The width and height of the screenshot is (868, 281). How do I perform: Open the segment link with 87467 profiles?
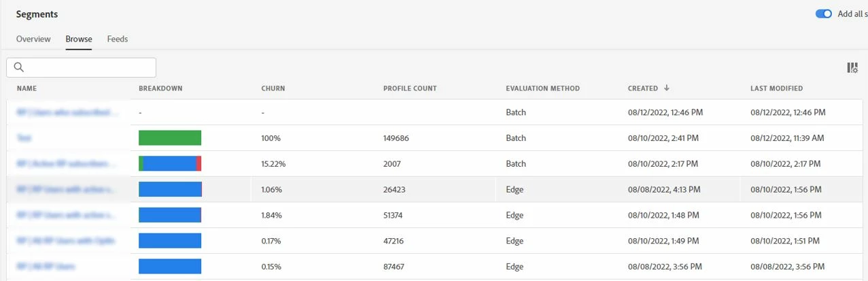click(x=46, y=267)
